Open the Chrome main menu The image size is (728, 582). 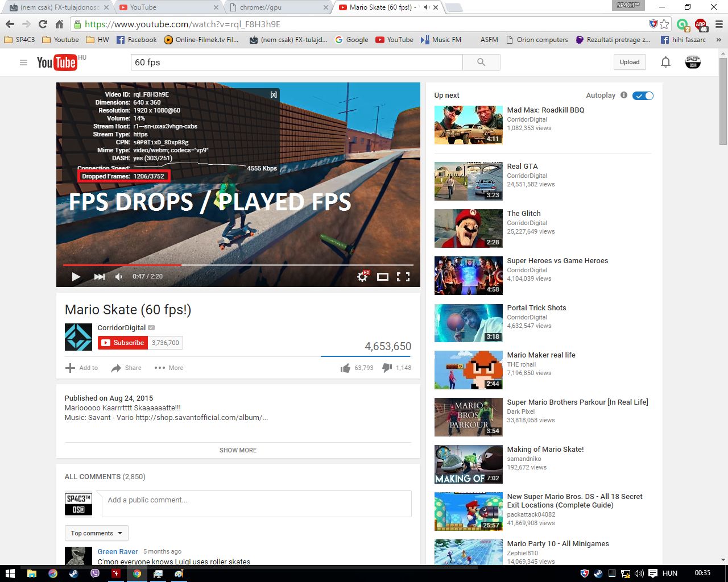click(718, 24)
